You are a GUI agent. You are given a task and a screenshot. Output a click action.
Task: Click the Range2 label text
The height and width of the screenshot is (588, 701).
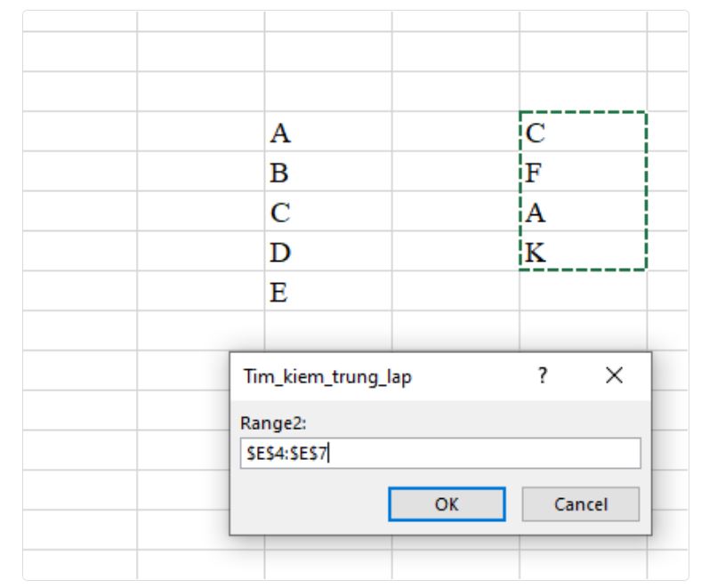tap(267, 424)
